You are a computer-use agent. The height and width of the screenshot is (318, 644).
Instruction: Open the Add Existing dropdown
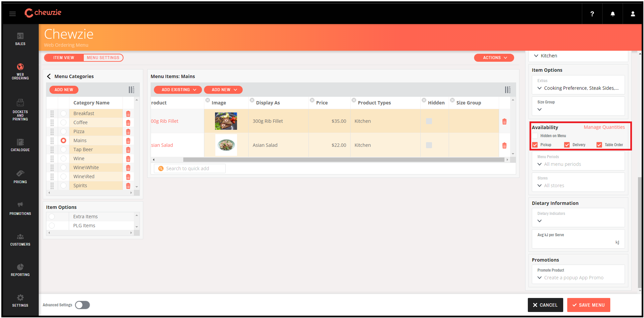click(178, 90)
